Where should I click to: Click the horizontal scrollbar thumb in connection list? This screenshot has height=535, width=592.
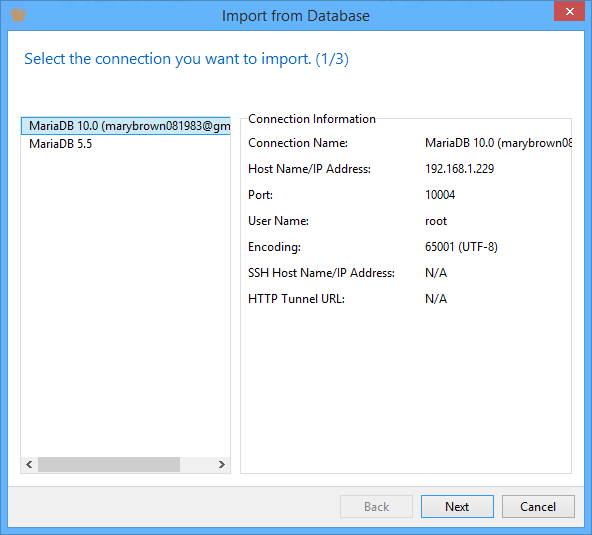[x=109, y=464]
